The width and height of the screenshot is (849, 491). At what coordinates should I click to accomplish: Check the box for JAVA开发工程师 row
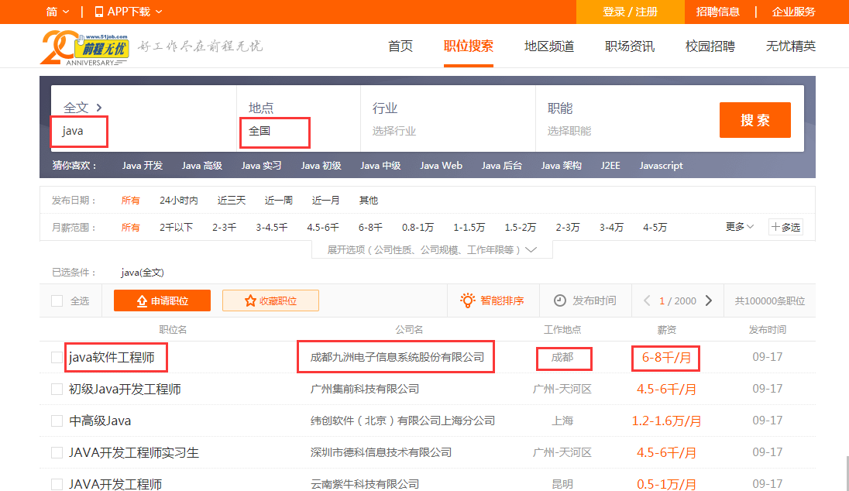click(57, 484)
